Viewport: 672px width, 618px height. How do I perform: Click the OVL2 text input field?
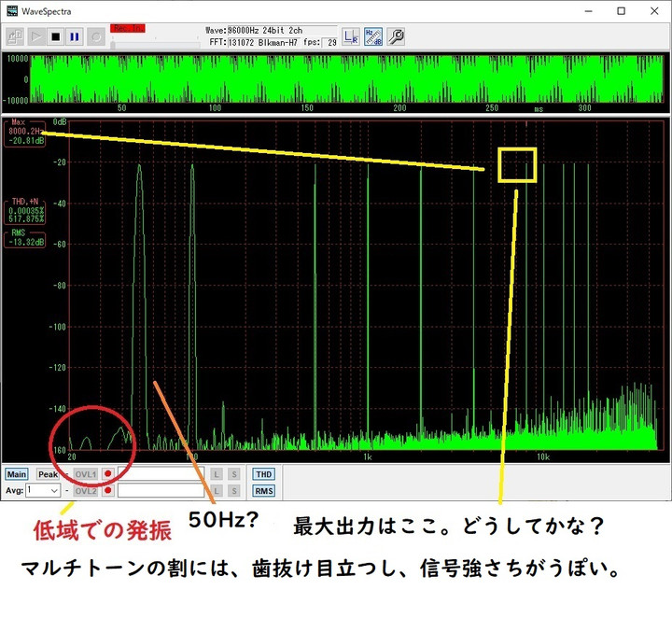(x=161, y=491)
